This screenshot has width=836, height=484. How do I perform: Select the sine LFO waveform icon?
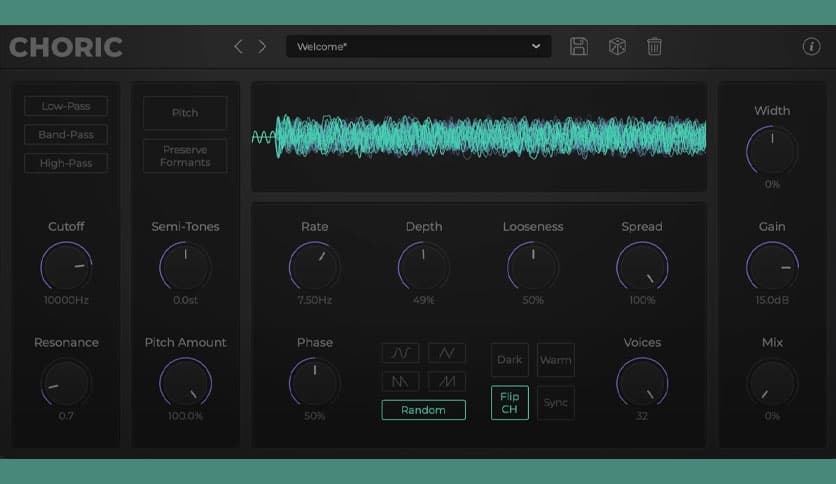pos(400,352)
